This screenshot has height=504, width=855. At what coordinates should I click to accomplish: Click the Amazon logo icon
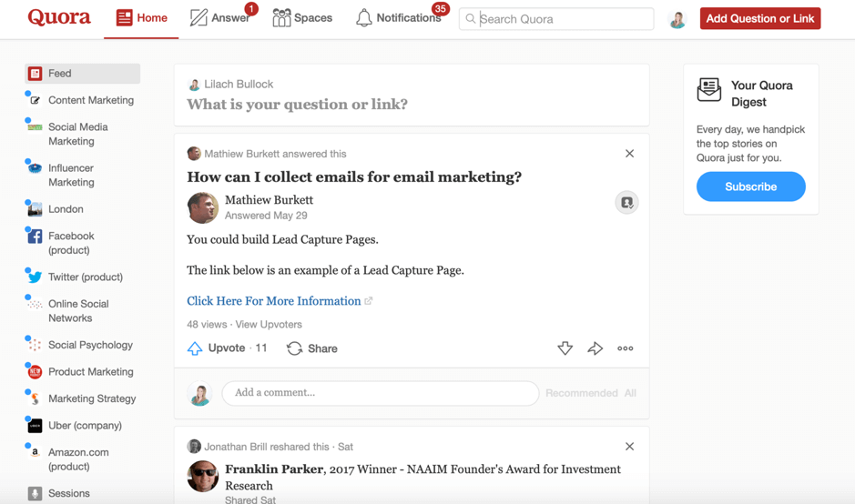pos(35,452)
